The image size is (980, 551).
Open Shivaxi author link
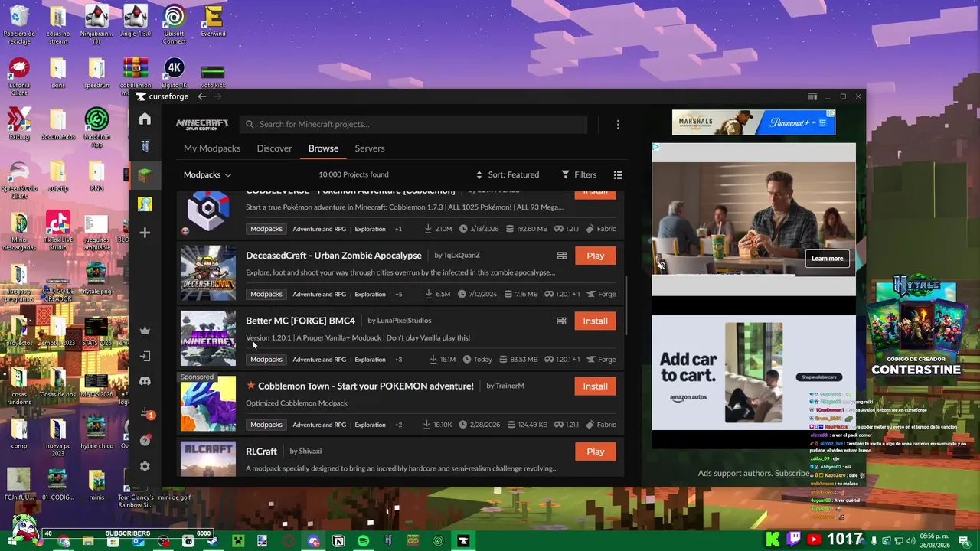[x=310, y=452]
